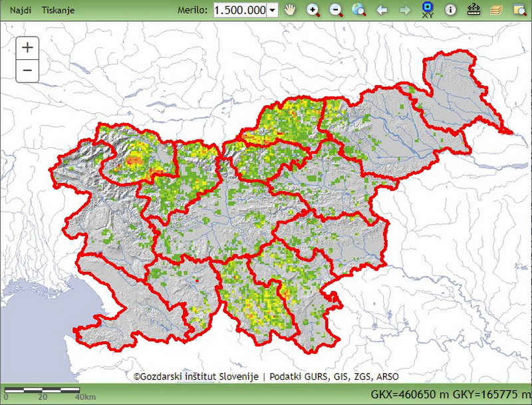The width and height of the screenshot is (532, 405).
Task: Zoom to full extent globe icon
Action: coord(358,10)
